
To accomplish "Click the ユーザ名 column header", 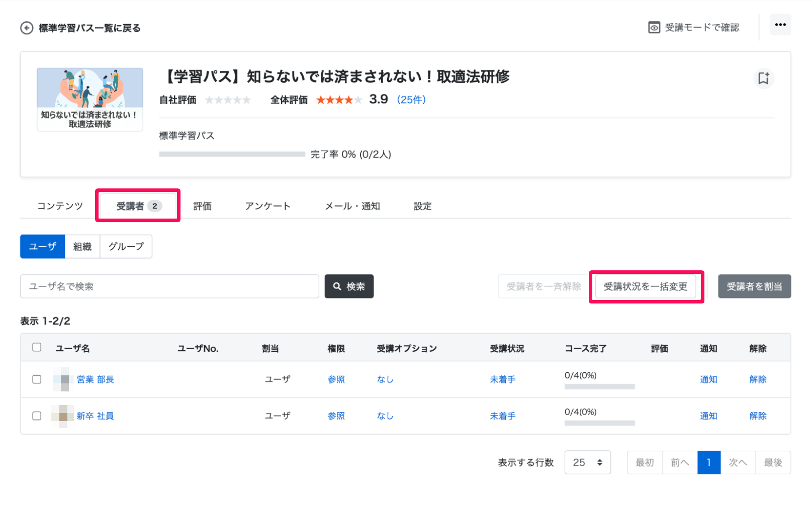I will point(72,348).
